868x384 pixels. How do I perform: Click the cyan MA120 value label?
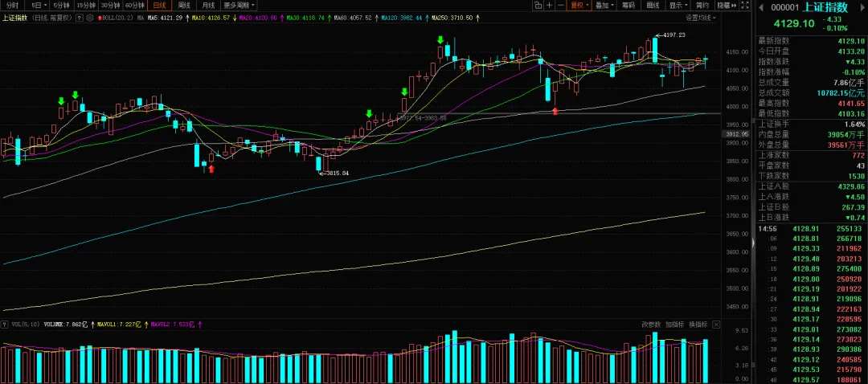click(402, 18)
